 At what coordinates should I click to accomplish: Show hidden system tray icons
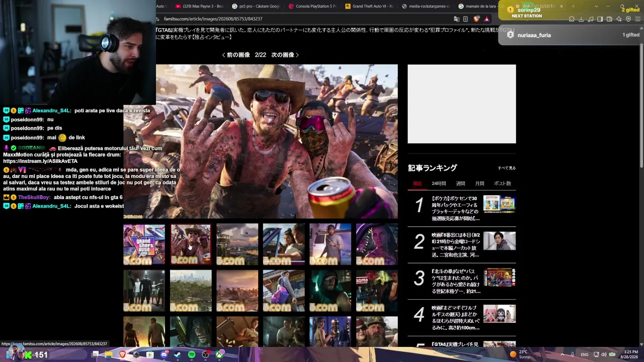563,354
